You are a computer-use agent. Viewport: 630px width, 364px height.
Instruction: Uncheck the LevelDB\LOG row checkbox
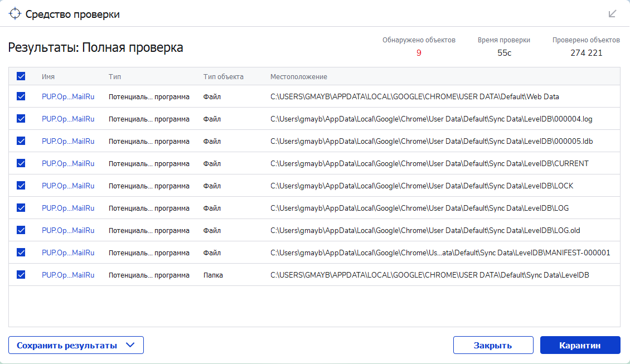(x=21, y=208)
